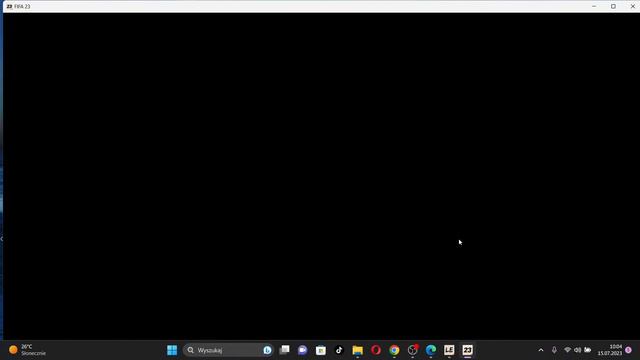640x360 pixels.
Task: Click the FIFA 23 window title icon
Action: (9, 7)
